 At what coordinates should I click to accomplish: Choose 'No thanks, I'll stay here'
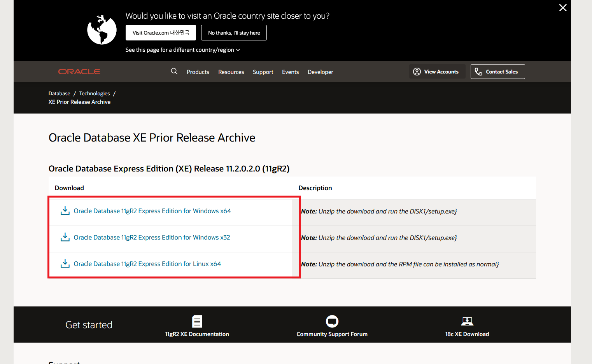pos(234,33)
